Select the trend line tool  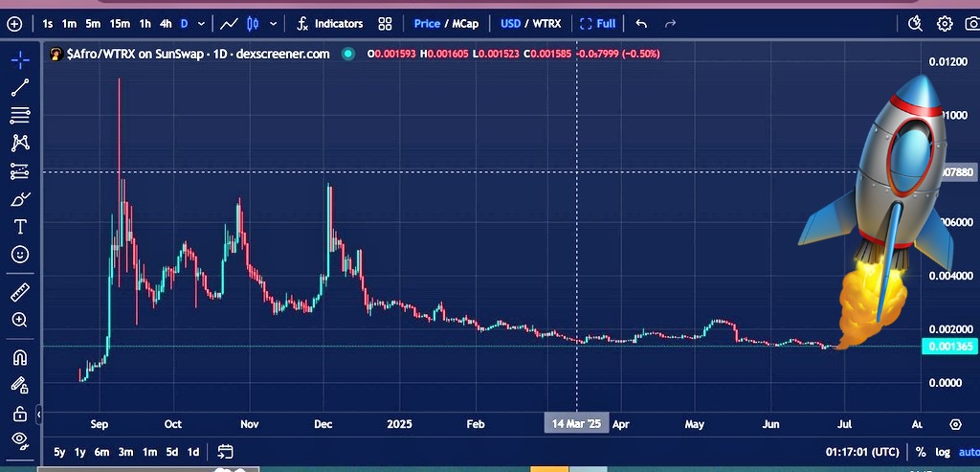(20, 87)
